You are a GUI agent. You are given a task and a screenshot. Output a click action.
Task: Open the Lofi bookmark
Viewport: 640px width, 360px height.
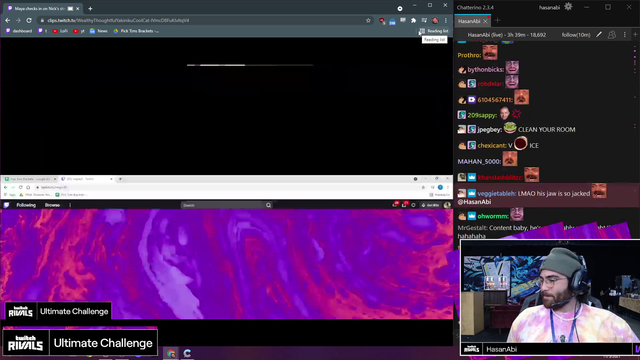tap(60, 31)
